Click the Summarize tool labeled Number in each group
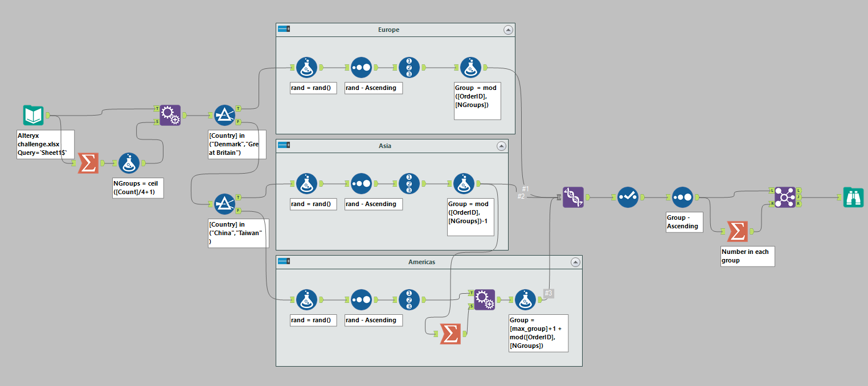 [x=738, y=232]
